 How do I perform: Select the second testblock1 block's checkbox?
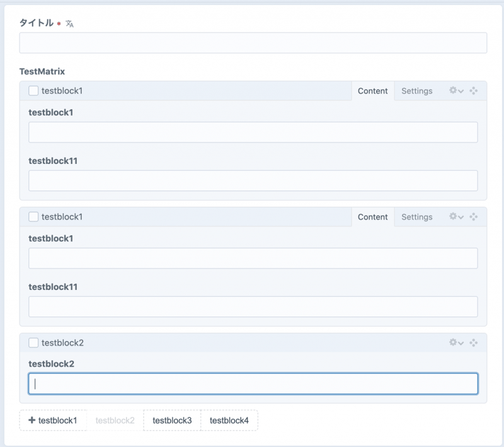[34, 217]
